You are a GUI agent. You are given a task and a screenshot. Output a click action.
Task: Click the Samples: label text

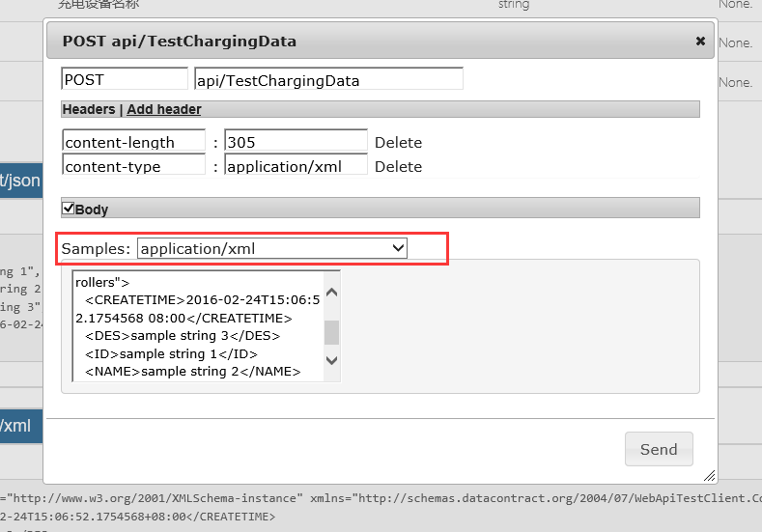96,249
